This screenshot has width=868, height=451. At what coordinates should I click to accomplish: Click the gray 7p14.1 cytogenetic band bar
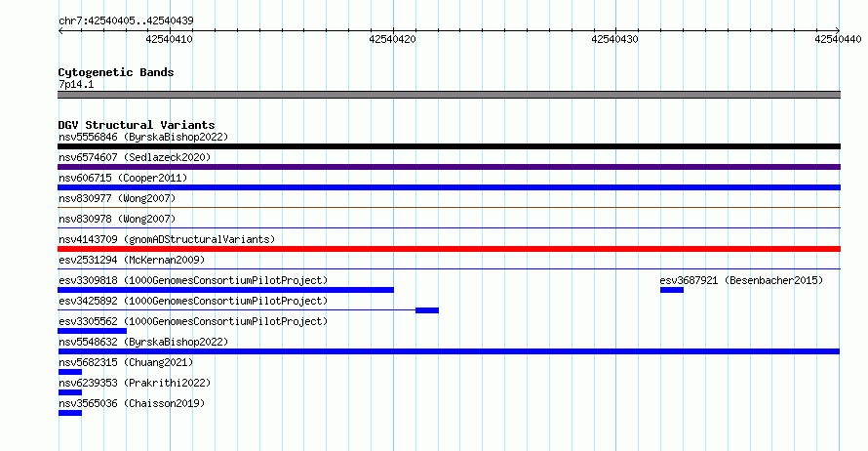(x=449, y=95)
